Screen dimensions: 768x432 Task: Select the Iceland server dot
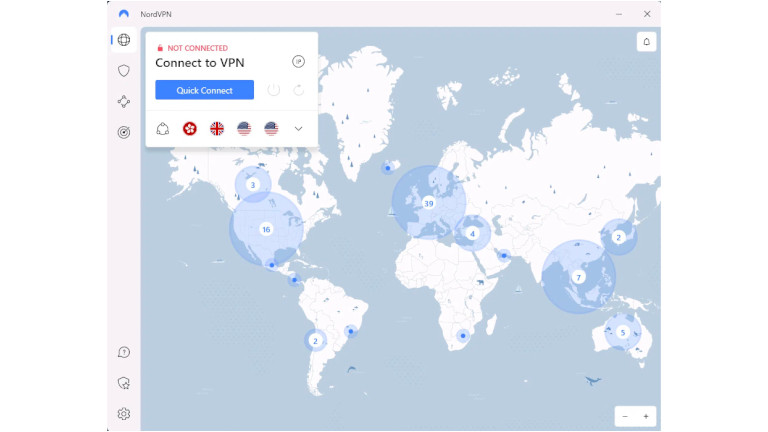[x=388, y=168]
